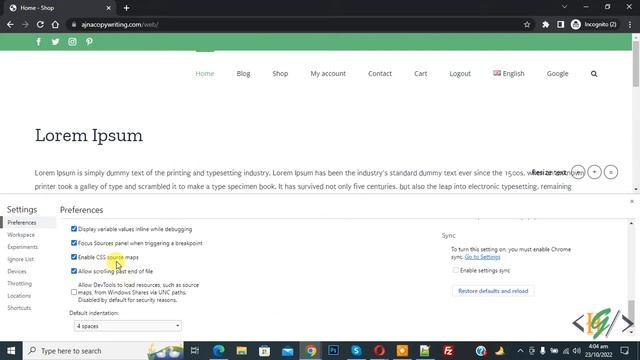Open the extensions puzzle icon
This screenshot has height=360, width=640.
pos(545,24)
